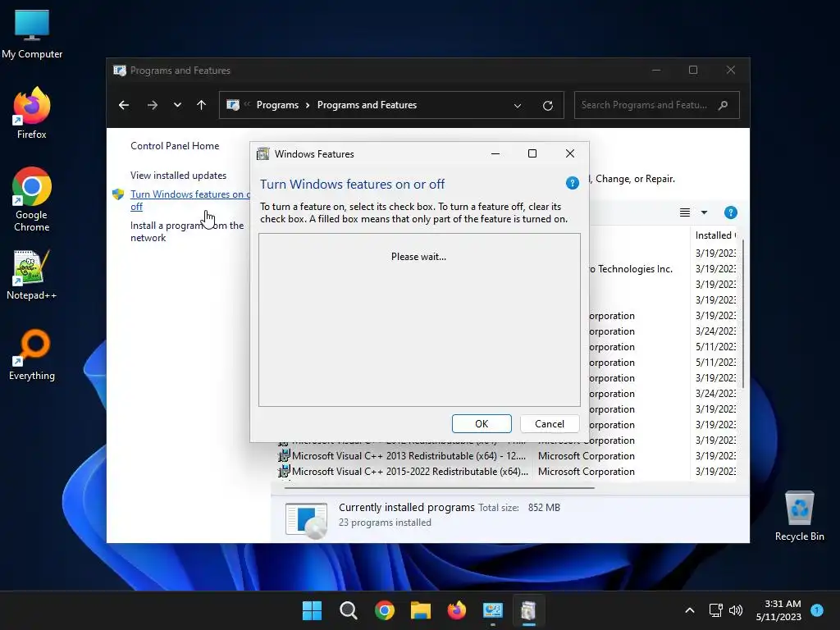The image size is (840, 630).
Task: Open Google Chrome desktop shortcut
Action: [32, 199]
